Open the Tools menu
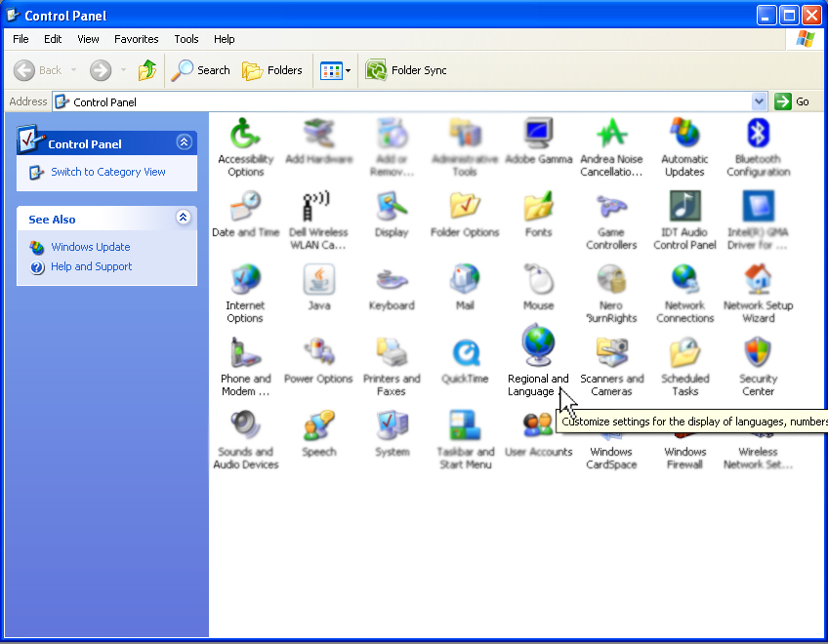828x644 pixels. (186, 39)
